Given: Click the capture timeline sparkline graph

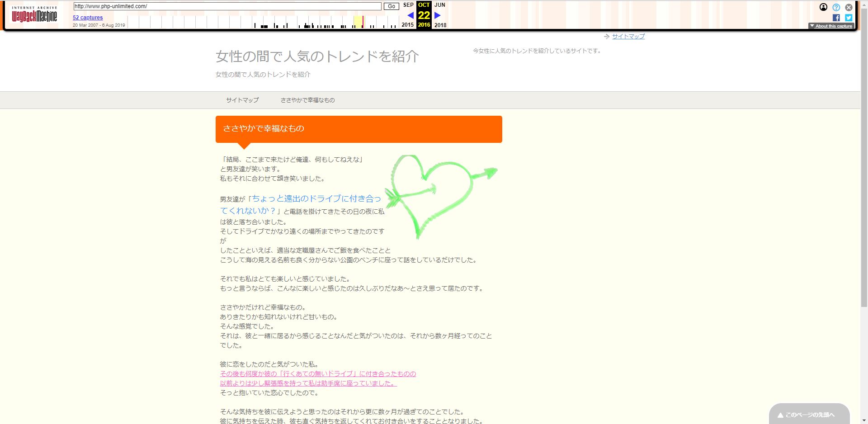Looking at the screenshot, I should (x=262, y=22).
